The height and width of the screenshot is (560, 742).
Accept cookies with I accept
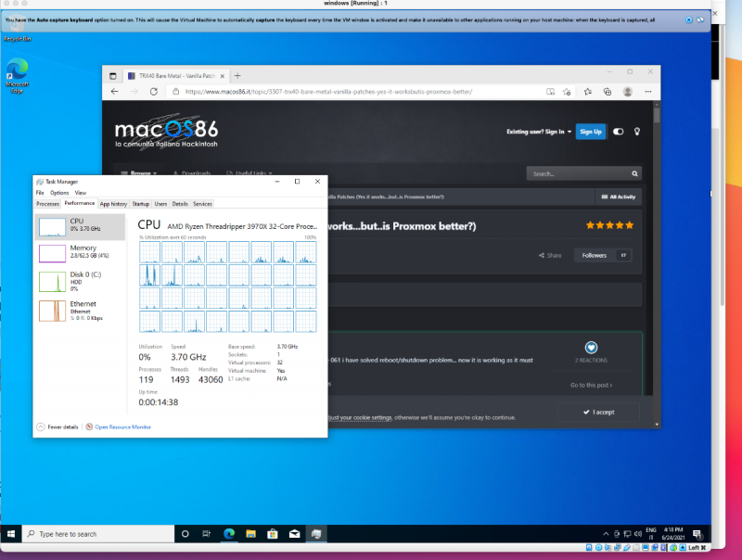click(x=598, y=412)
